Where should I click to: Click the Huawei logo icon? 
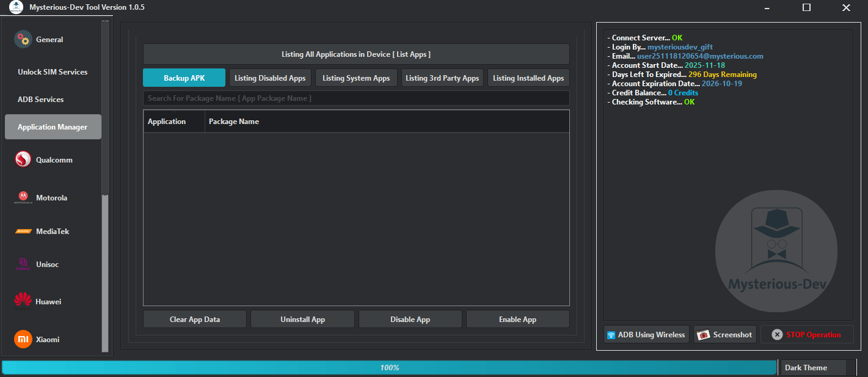click(22, 301)
